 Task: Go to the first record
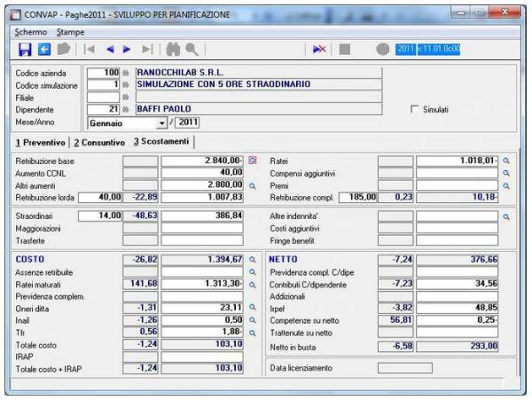click(x=90, y=50)
